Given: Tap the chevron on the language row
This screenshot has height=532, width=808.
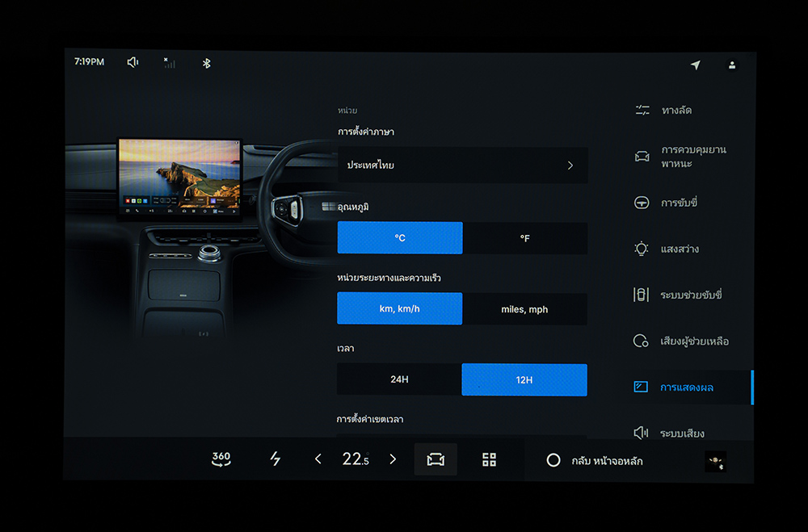Looking at the screenshot, I should coord(570,165).
